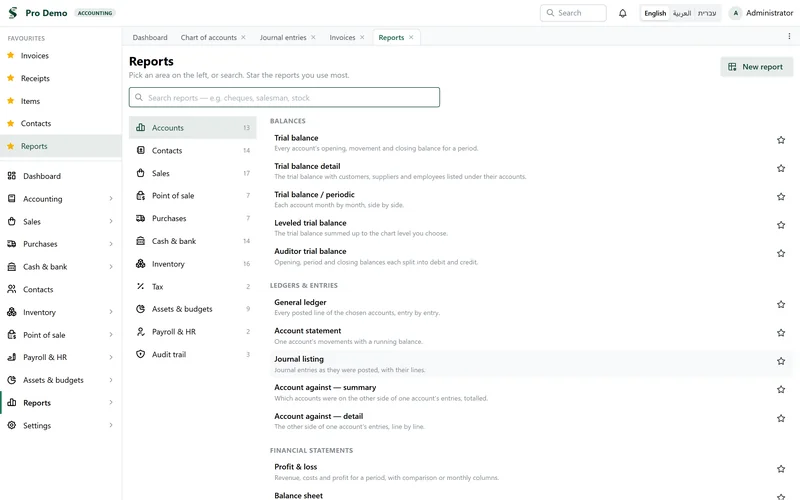Star the Leveled trial balance report
Image resolution: width=800 pixels, height=500 pixels.
click(x=781, y=225)
